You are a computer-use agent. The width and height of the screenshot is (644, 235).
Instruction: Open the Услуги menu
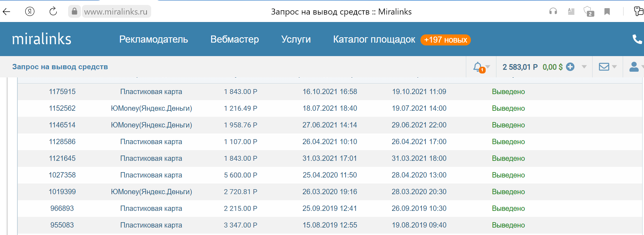pos(296,39)
